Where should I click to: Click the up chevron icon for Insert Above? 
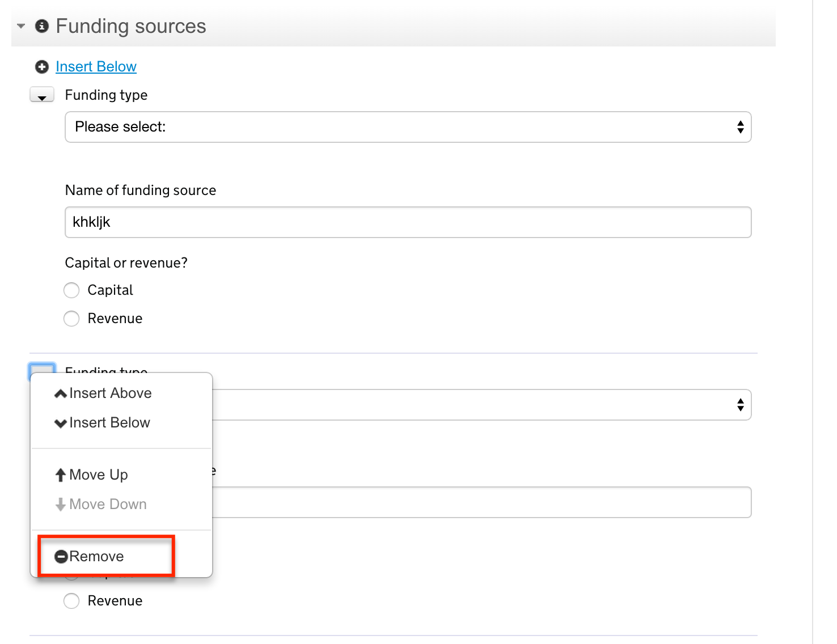tap(61, 393)
